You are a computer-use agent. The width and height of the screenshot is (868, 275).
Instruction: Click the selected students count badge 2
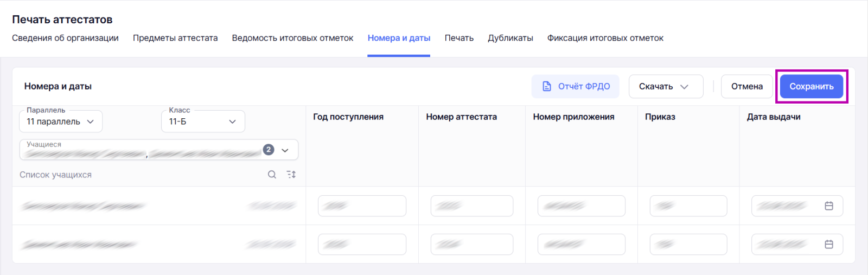click(x=269, y=150)
